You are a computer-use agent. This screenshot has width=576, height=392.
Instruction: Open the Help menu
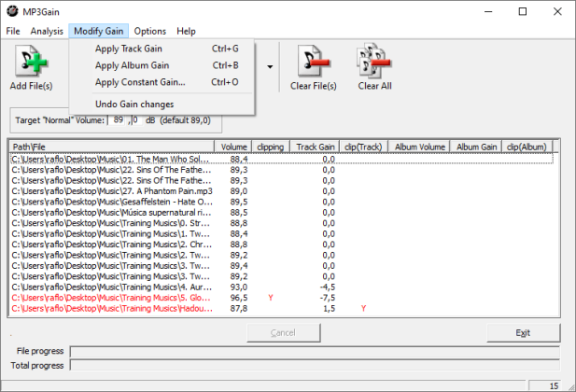coord(186,31)
